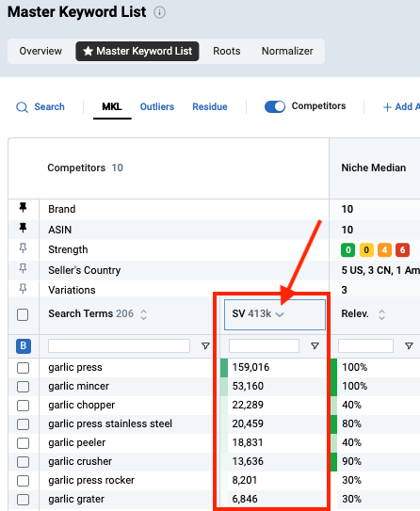Image resolution: width=420 pixels, height=511 pixels.
Task: Switch to the Roots tab
Action: pos(227,51)
